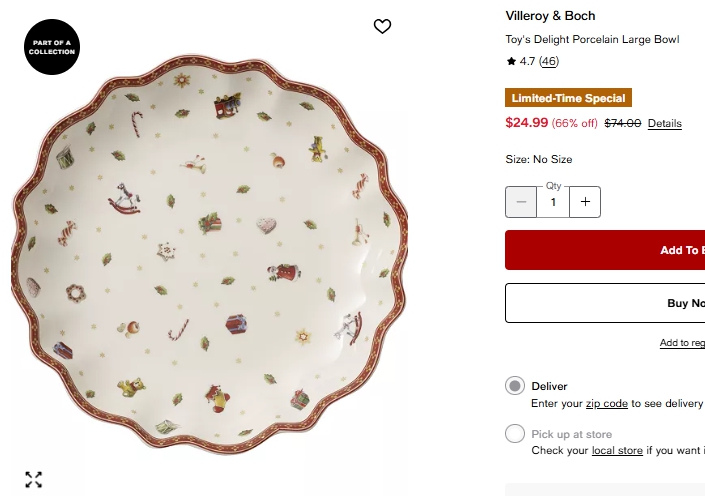This screenshot has height=496, width=705.
Task: Add the bowl to your wishlist heart
Action: (382, 26)
